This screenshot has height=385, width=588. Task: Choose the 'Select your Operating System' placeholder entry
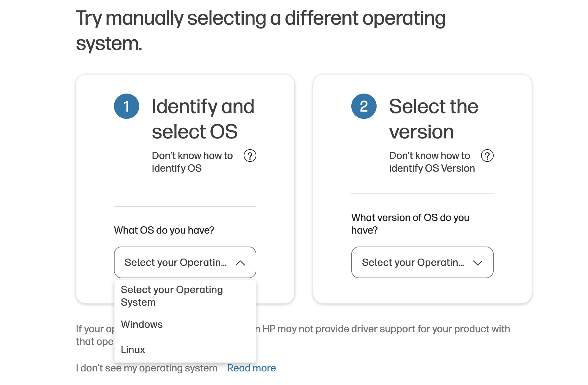click(x=172, y=296)
